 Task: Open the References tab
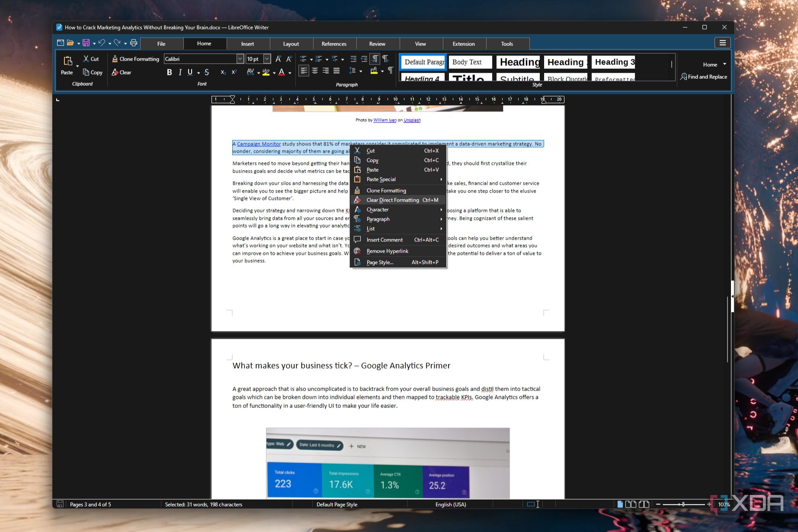(334, 44)
